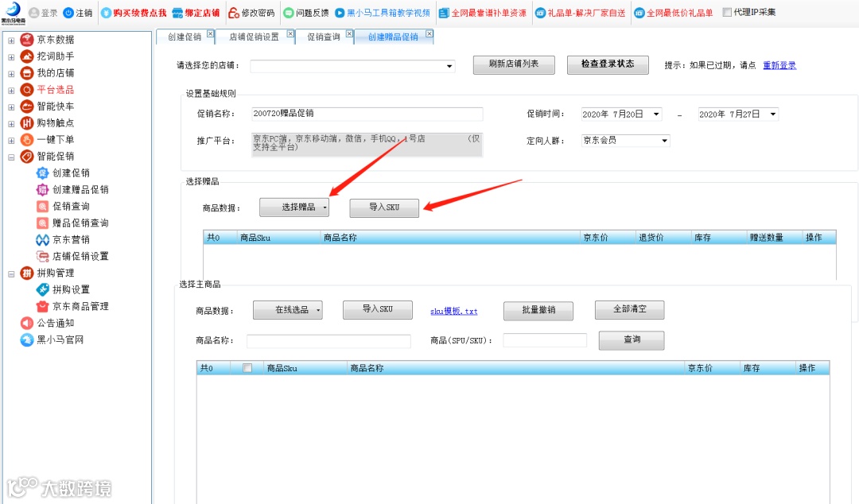Click the 注销 power icon
This screenshot has width=859, height=504.
(68, 13)
